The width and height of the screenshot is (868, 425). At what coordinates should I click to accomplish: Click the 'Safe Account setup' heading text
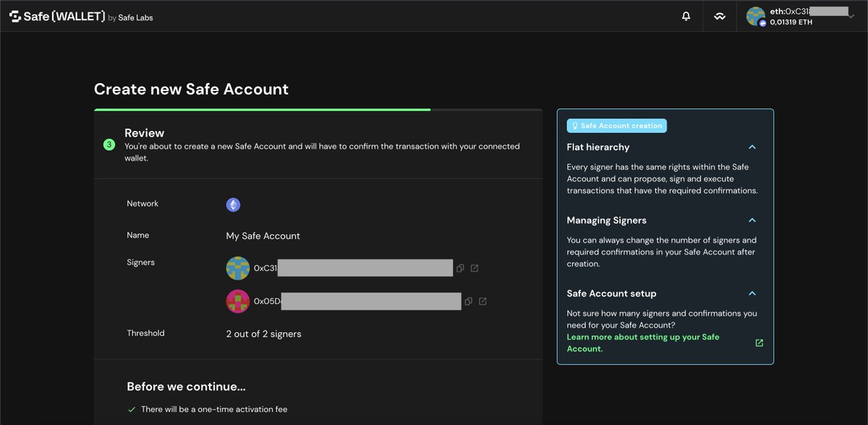[x=611, y=293]
